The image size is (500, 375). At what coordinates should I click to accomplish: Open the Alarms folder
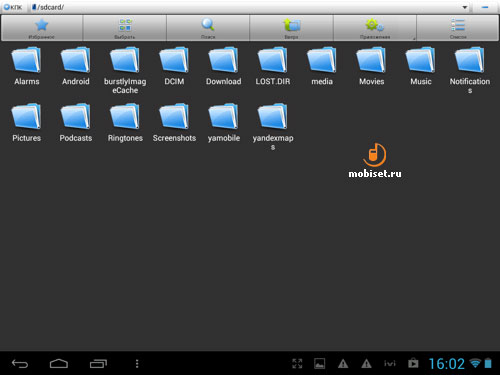coord(26,66)
